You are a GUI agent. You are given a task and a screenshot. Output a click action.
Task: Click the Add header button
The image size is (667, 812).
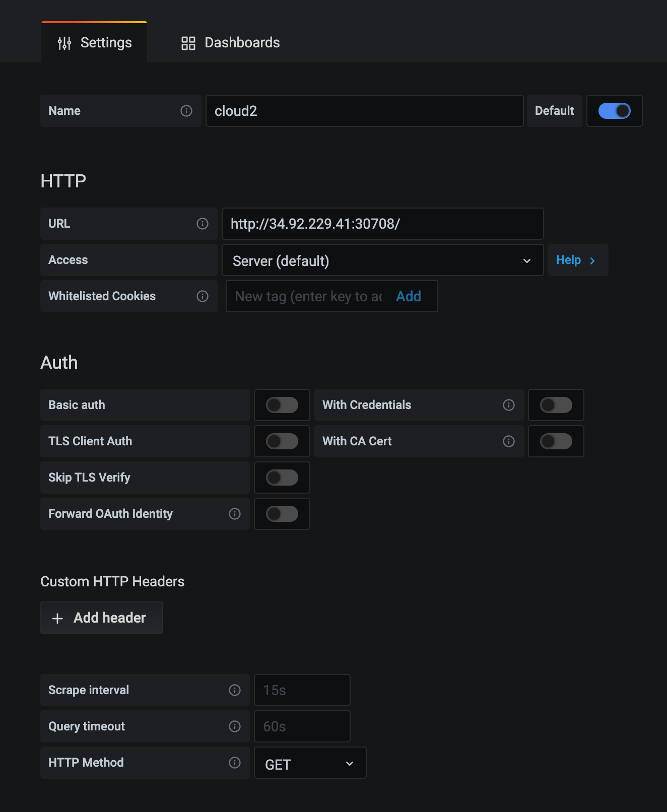[x=102, y=618]
